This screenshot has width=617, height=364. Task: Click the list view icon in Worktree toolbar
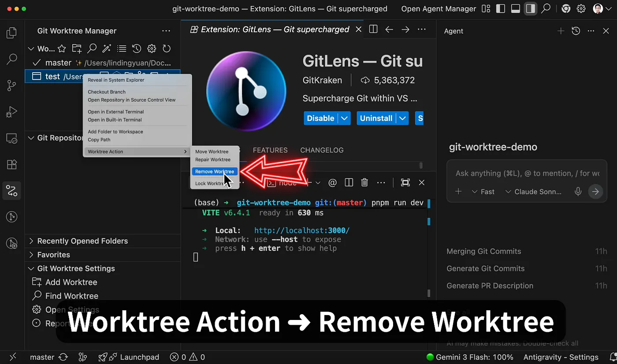(x=122, y=48)
